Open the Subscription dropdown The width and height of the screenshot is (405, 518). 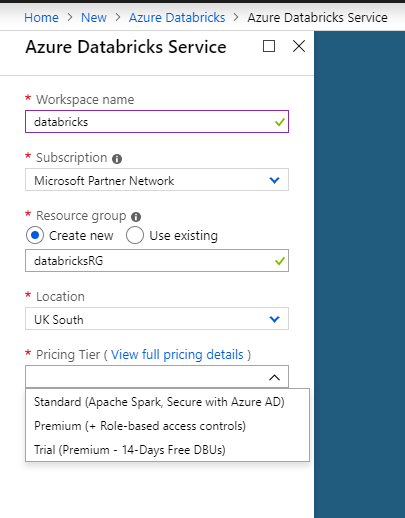pyautogui.click(x=157, y=180)
